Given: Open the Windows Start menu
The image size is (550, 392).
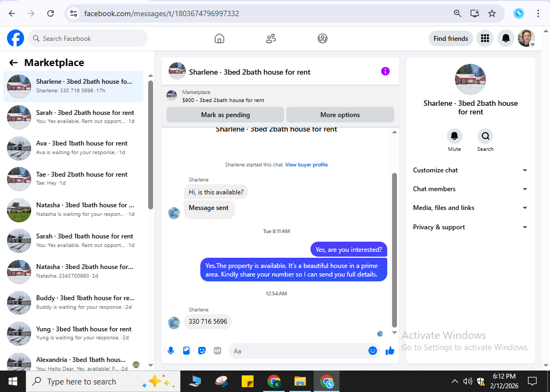Looking at the screenshot, I should click(x=13, y=381).
